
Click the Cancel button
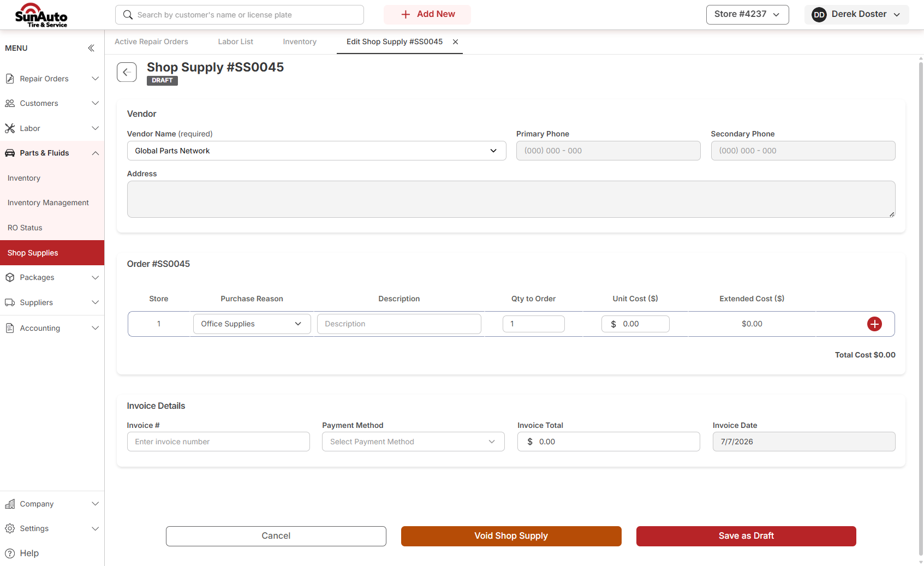tap(276, 536)
